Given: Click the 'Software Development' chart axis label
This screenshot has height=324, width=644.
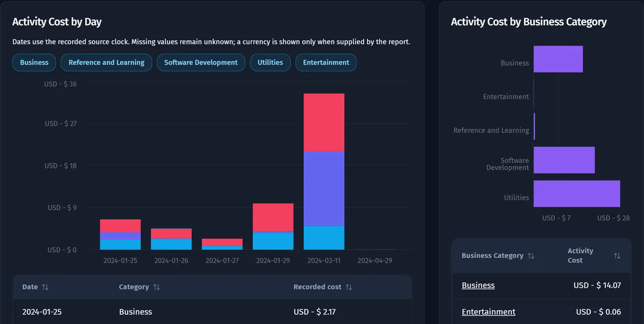Looking at the screenshot, I should pos(508,164).
